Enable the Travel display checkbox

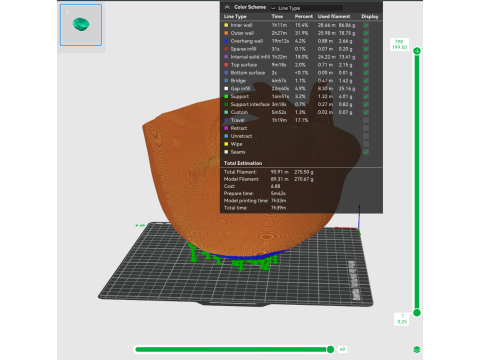tap(366, 120)
